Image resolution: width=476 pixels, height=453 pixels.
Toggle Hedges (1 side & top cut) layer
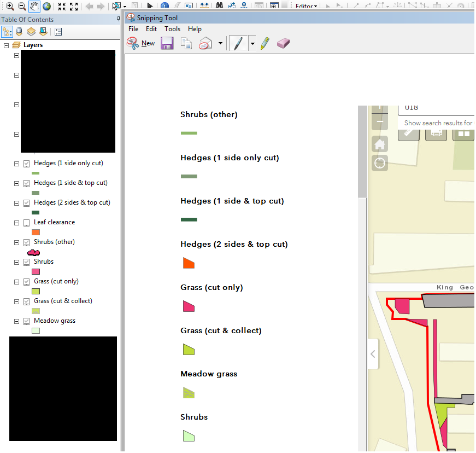tap(27, 183)
